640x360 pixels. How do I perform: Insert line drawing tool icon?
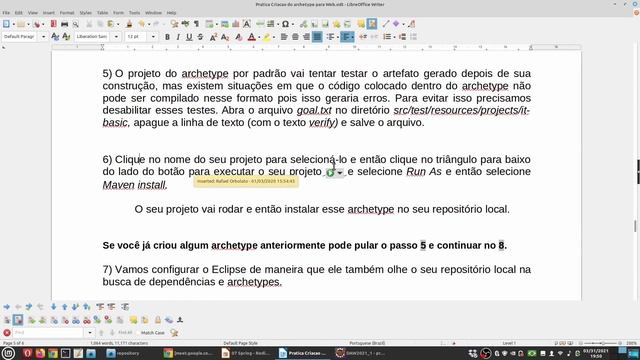pos(386,24)
